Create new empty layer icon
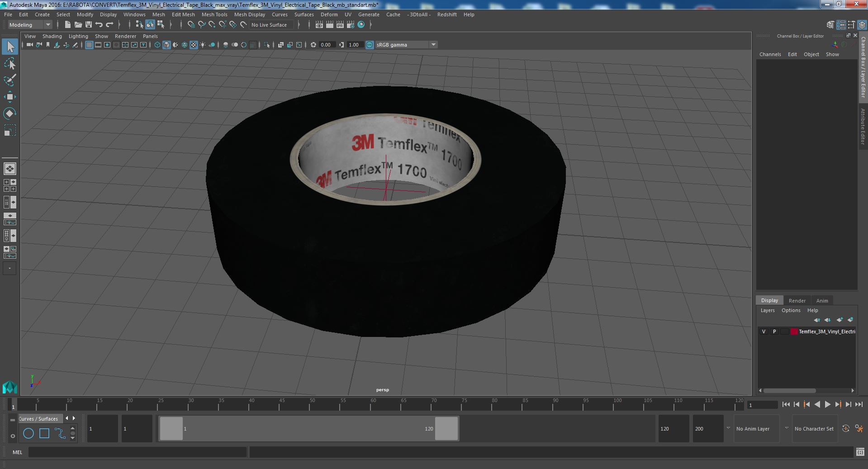The image size is (868, 469). click(840, 320)
